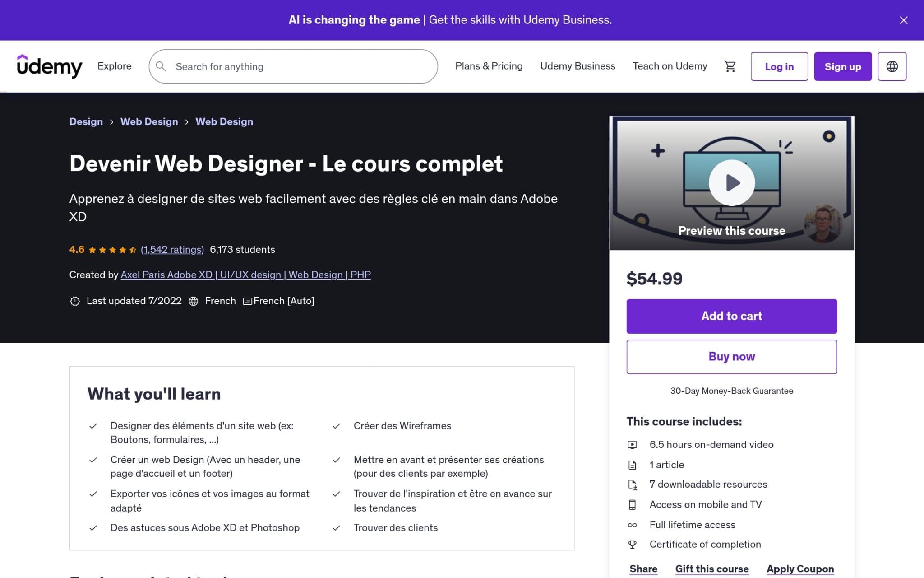Click checkmark beside Mettre en avant
The width and height of the screenshot is (924, 578).
336,460
